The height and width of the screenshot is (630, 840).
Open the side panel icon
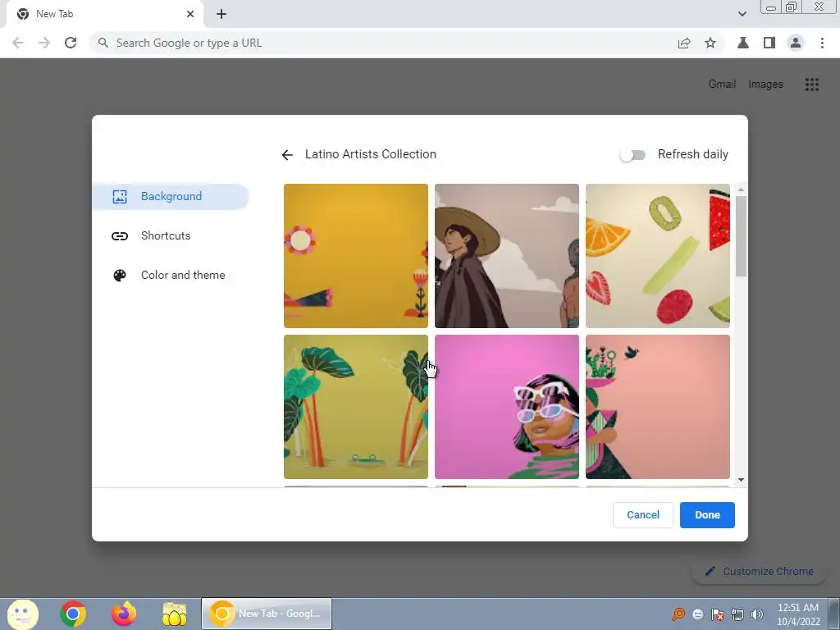coord(769,43)
